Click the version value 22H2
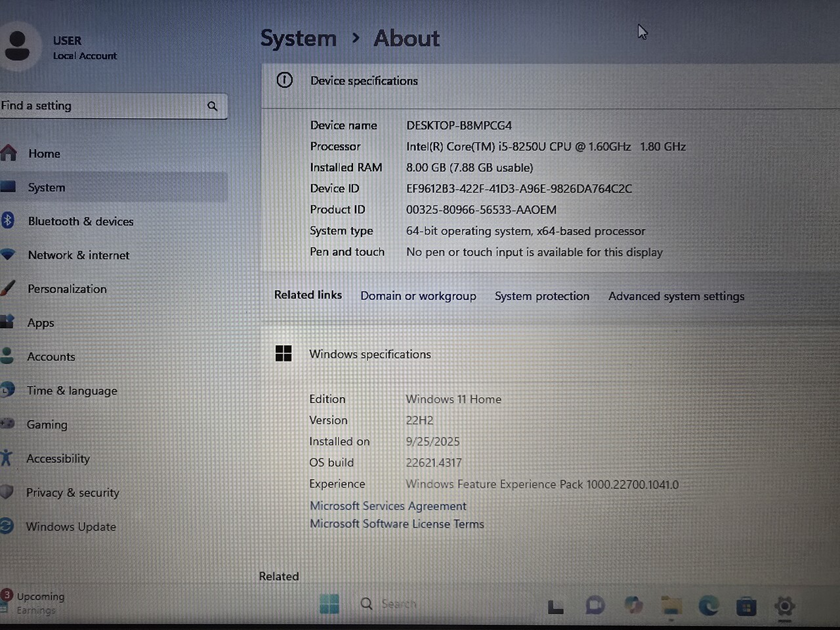The height and width of the screenshot is (630, 840). click(x=419, y=420)
